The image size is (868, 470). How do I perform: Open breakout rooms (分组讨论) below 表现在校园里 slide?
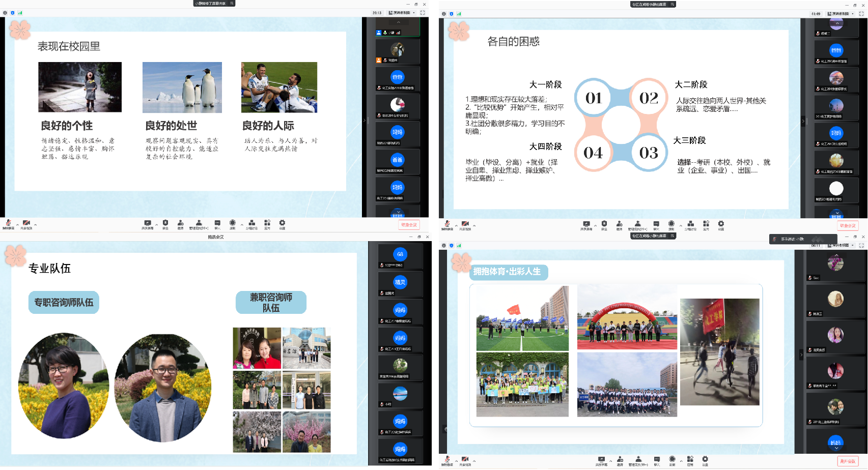[x=251, y=224]
